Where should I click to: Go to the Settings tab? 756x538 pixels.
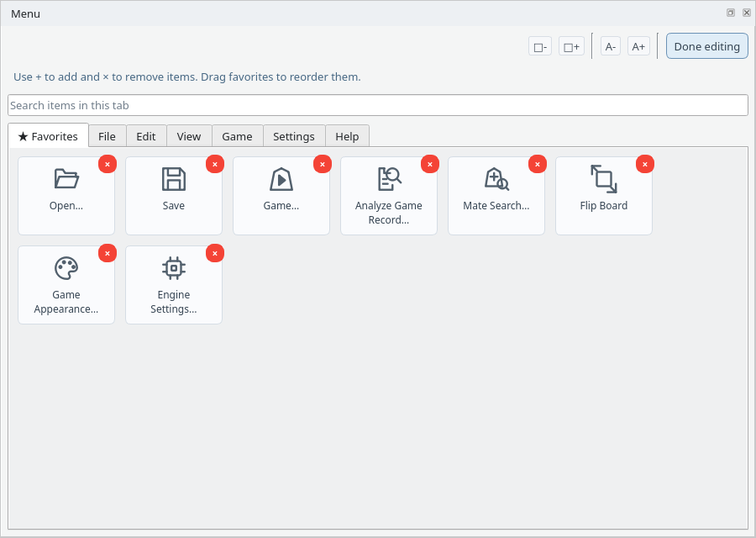coord(294,136)
